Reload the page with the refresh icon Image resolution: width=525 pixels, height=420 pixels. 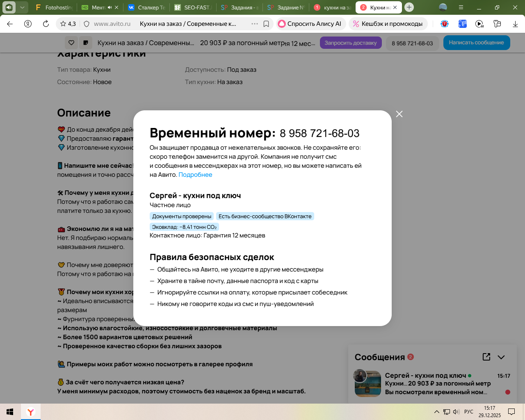tap(46, 24)
